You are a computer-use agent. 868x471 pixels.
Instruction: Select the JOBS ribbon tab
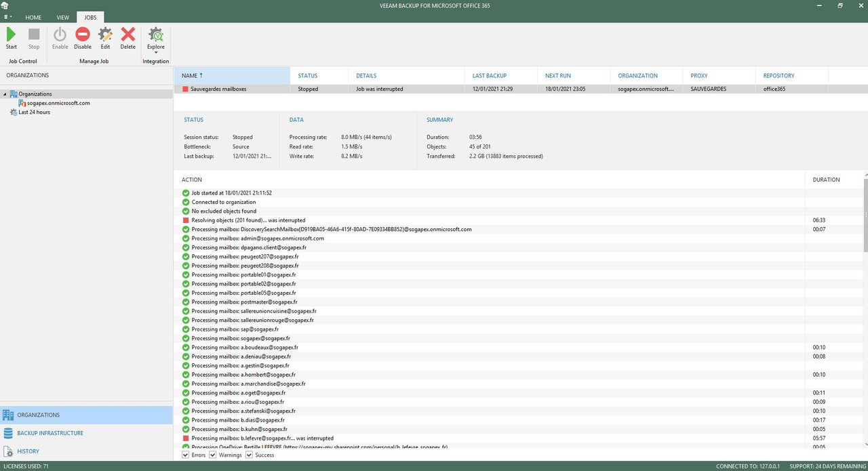(90, 17)
